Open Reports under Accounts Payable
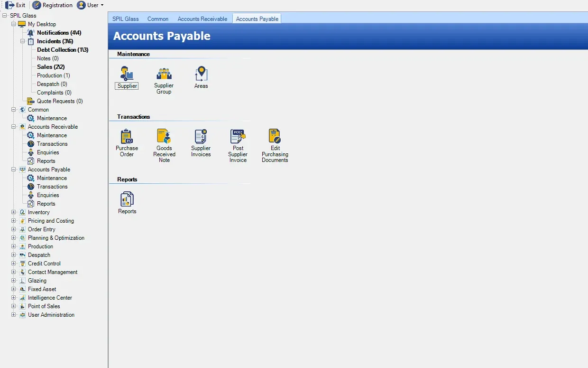 (46, 204)
